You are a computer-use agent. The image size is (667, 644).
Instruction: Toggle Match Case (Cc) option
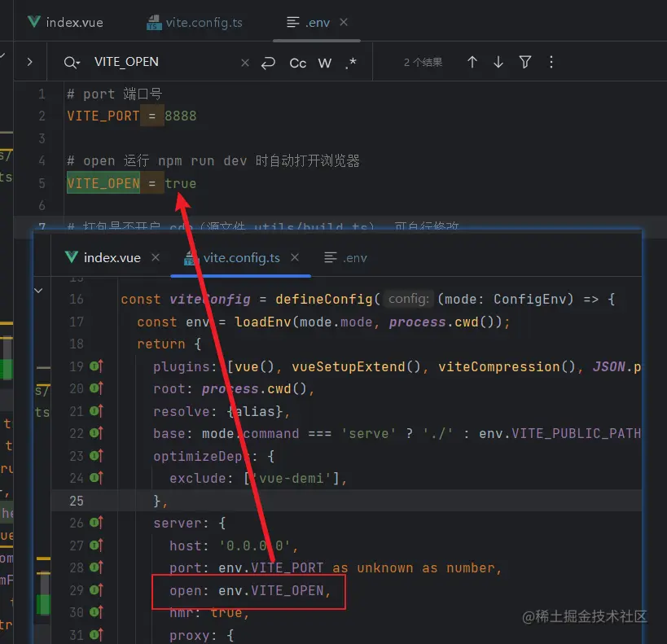[x=298, y=63]
